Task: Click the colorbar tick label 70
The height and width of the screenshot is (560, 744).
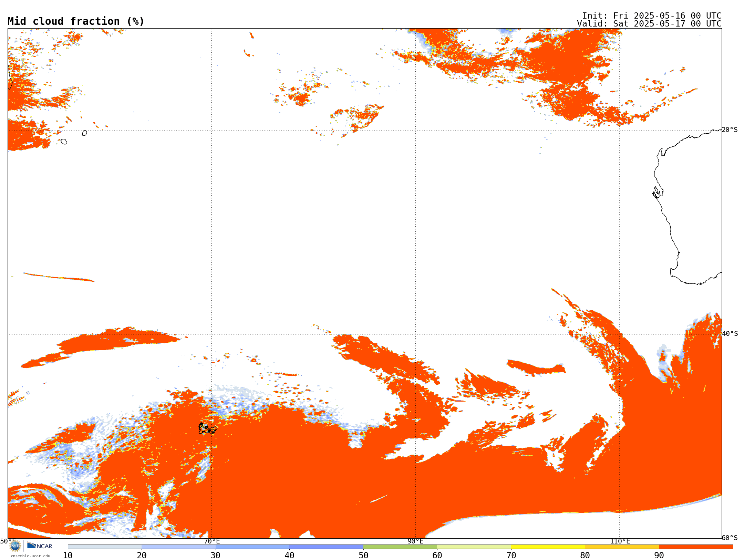Action: coord(511,556)
